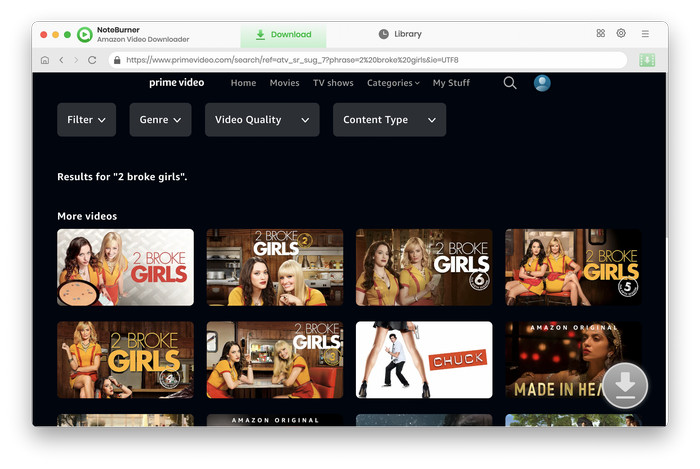Open 2 Broke Girls season 5 thumbnail
700x469 pixels.
[573, 267]
